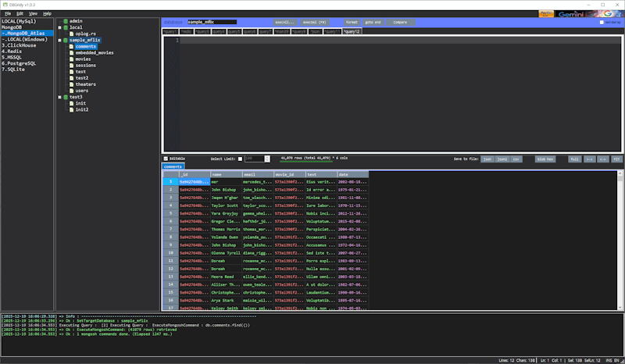Click the full button
This screenshot has width=625, height=364.
pyautogui.click(x=574, y=159)
